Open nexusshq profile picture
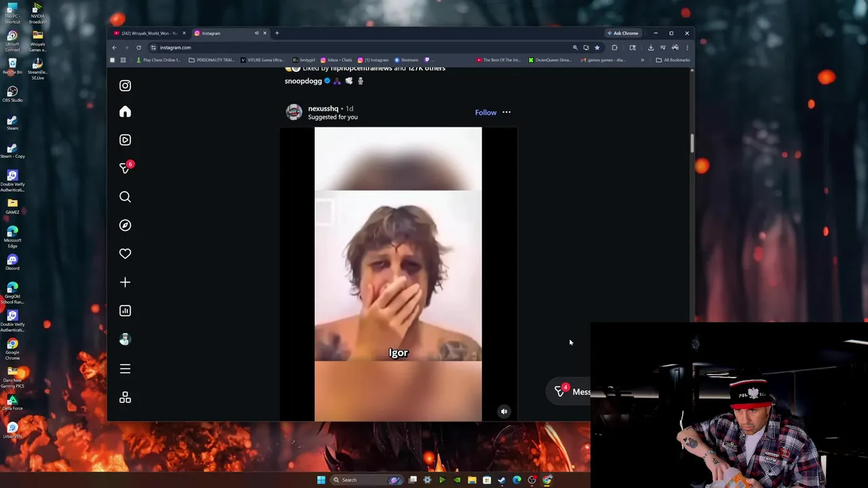This screenshot has width=868, height=488. (x=294, y=113)
